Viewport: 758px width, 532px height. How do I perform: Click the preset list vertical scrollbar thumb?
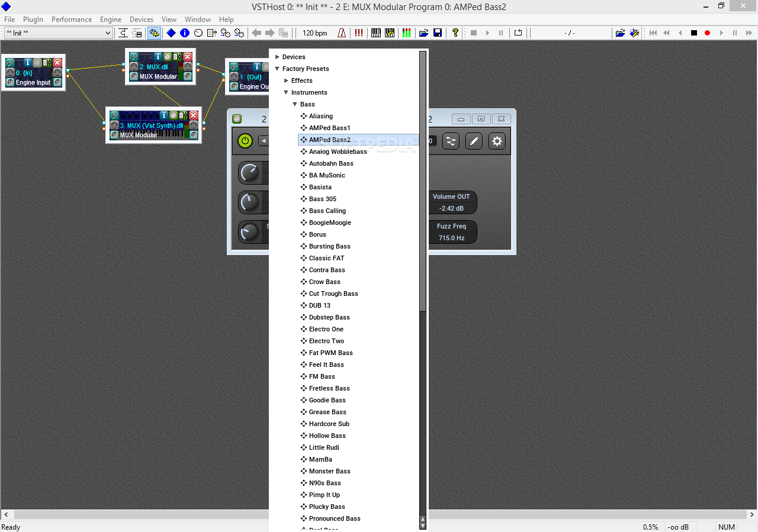[423, 181]
